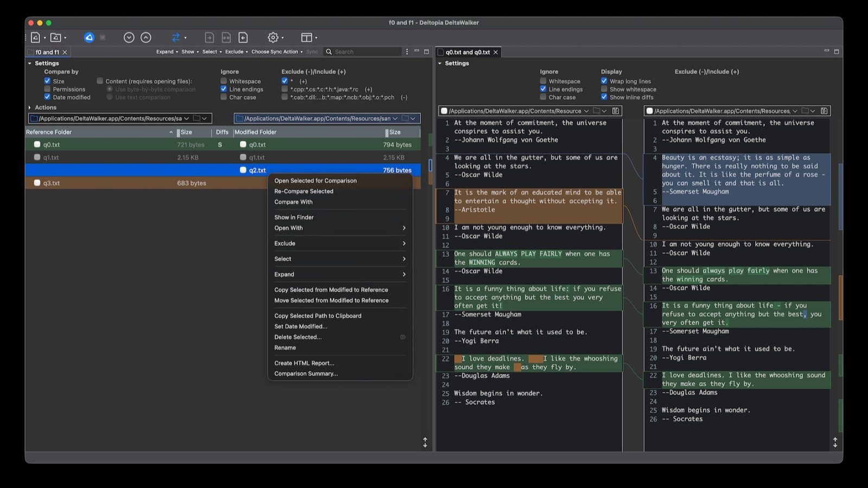Open the Exclude dropdown in folder toolbar
This screenshot has height=488, width=868.
(237, 52)
